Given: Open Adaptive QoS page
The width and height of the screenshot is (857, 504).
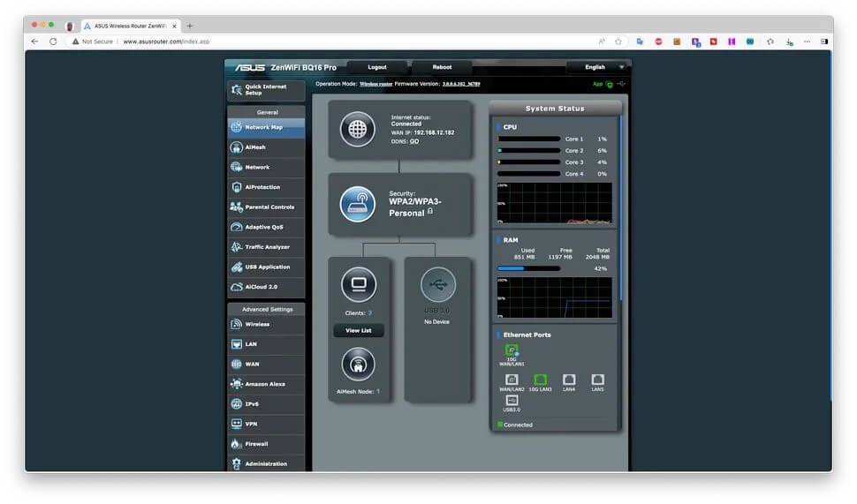Looking at the screenshot, I should coord(266,227).
